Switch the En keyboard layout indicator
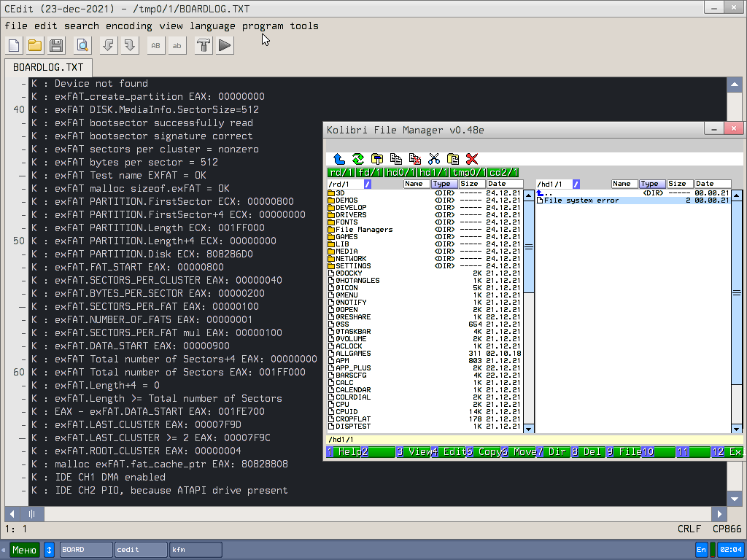Viewport: 747px width, 560px height. coord(700,549)
